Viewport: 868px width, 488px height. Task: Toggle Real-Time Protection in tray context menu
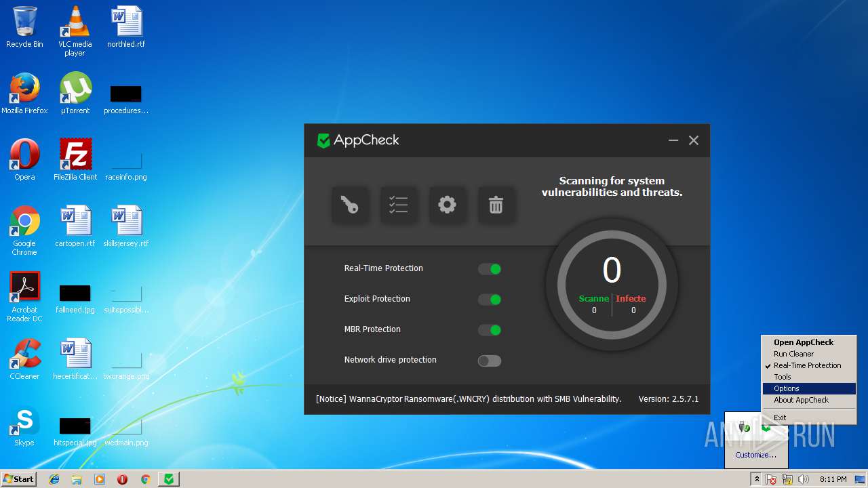click(x=809, y=365)
